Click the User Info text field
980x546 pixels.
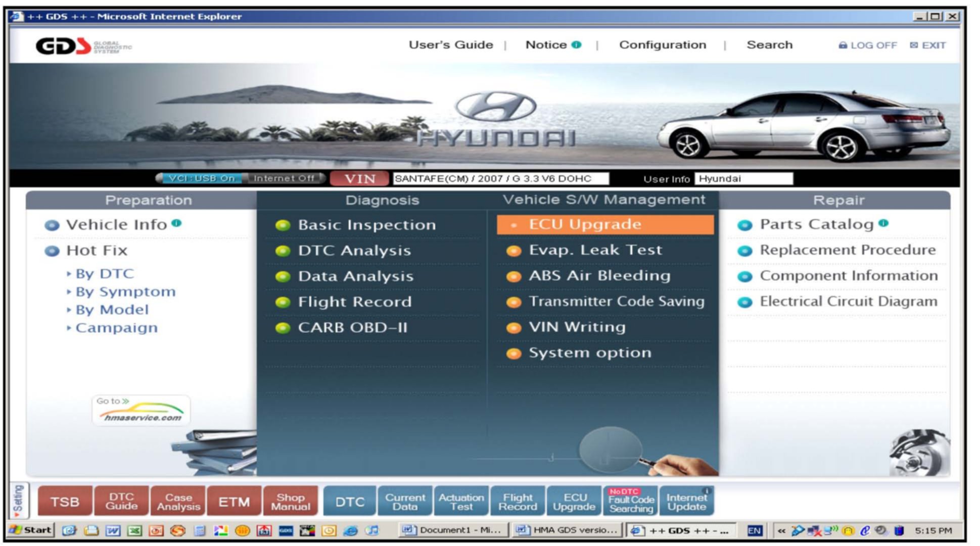[x=743, y=179]
